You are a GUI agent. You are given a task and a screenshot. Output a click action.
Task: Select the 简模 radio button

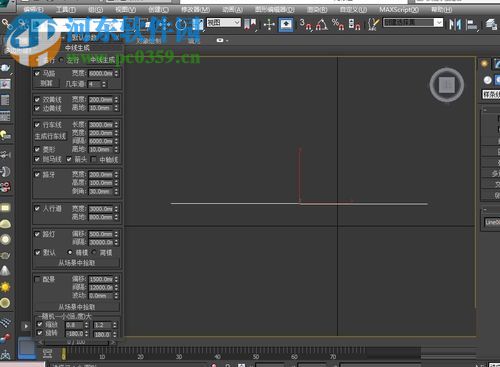pos(94,252)
